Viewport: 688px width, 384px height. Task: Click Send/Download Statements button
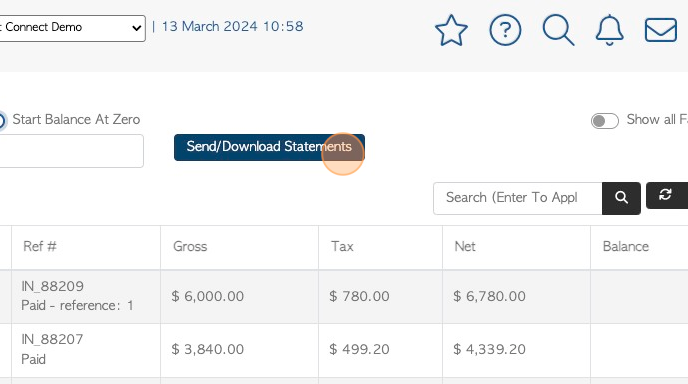click(x=269, y=147)
